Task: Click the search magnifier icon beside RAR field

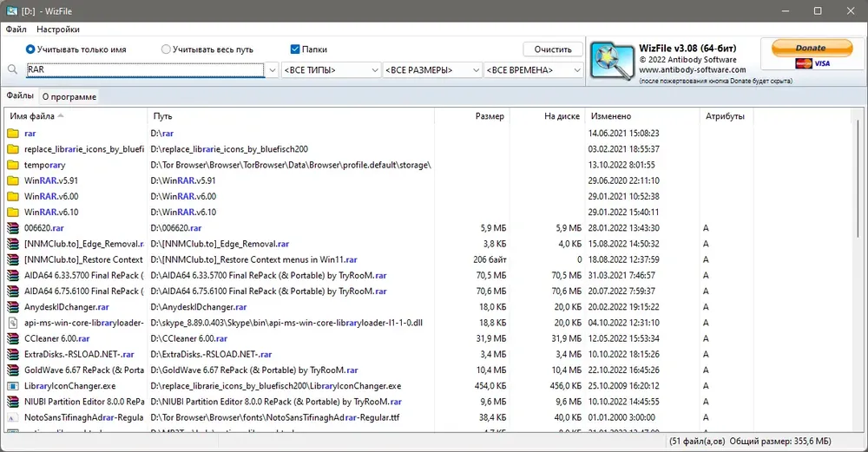Action: (x=13, y=69)
